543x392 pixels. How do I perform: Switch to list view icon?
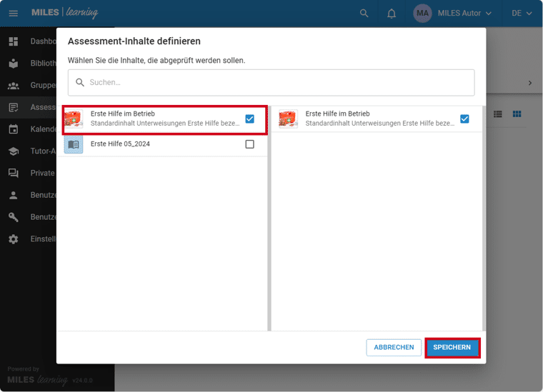point(498,114)
